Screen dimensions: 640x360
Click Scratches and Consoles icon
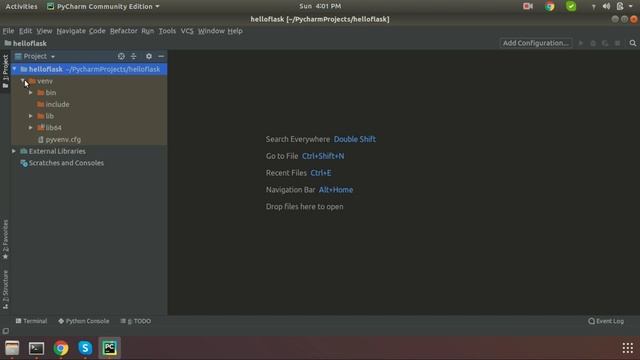pyautogui.click(x=24, y=163)
